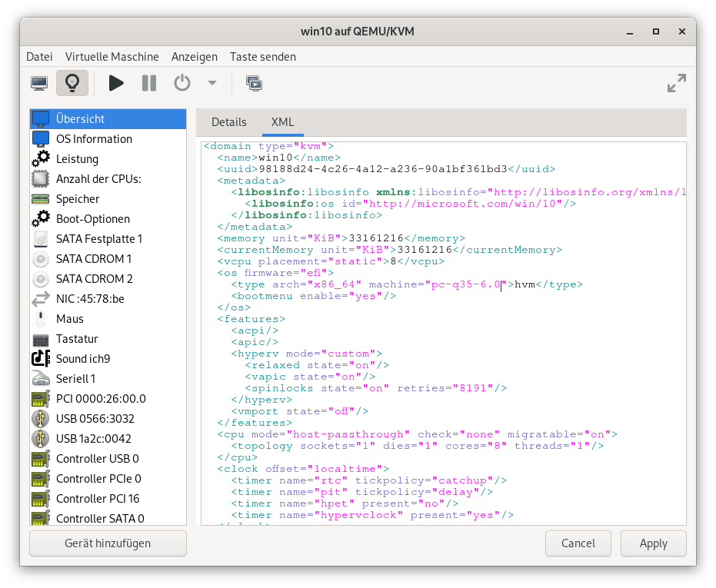This screenshot has width=716, height=588.
Task: Click the NIC arrows icon
Action: click(x=41, y=299)
